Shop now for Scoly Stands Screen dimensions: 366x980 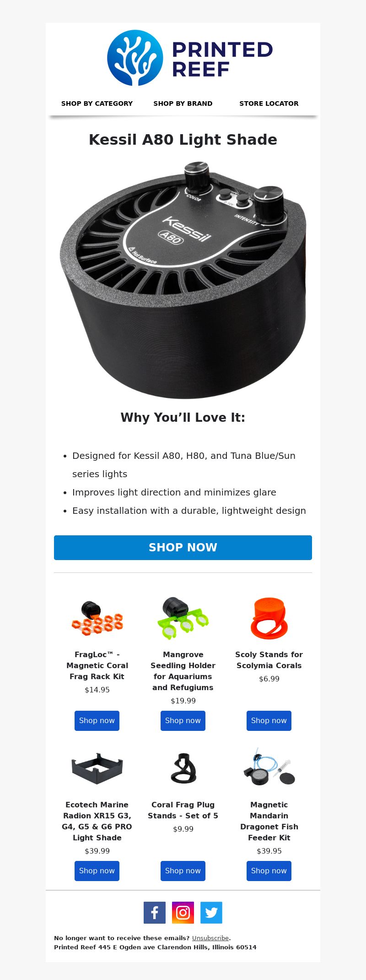(x=269, y=721)
